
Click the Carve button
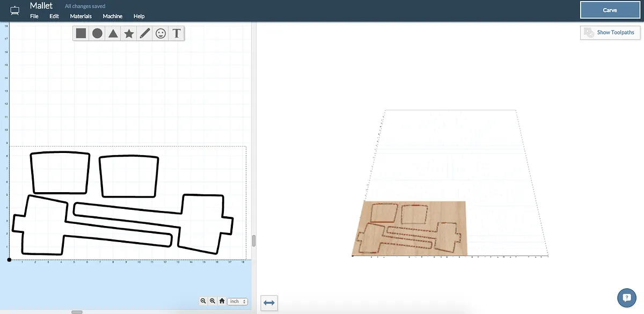coord(610,10)
